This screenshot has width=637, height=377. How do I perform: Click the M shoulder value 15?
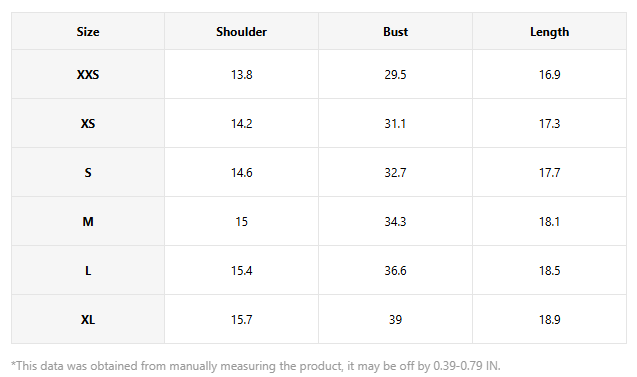point(241,221)
